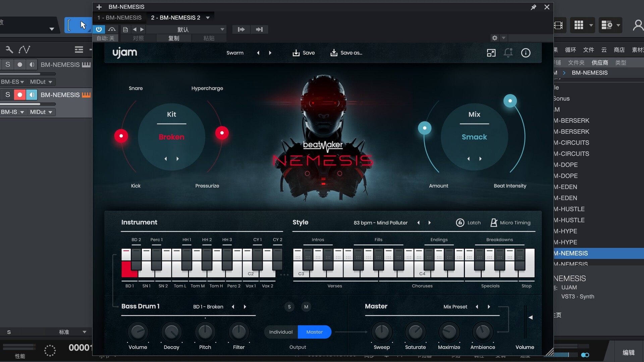Select next Master Mix Preset

point(489,307)
